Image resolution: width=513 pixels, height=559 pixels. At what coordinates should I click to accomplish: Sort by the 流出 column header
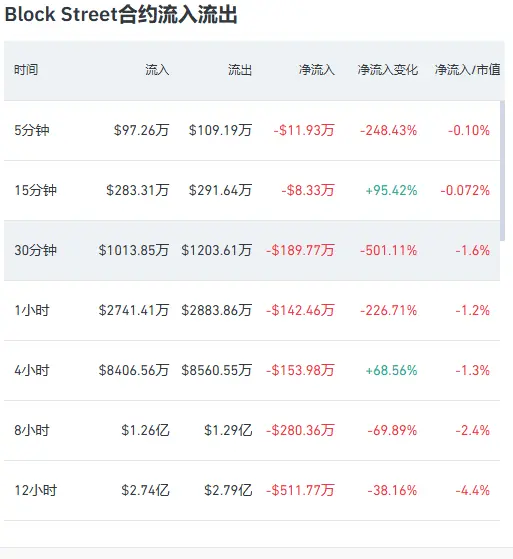[240, 70]
